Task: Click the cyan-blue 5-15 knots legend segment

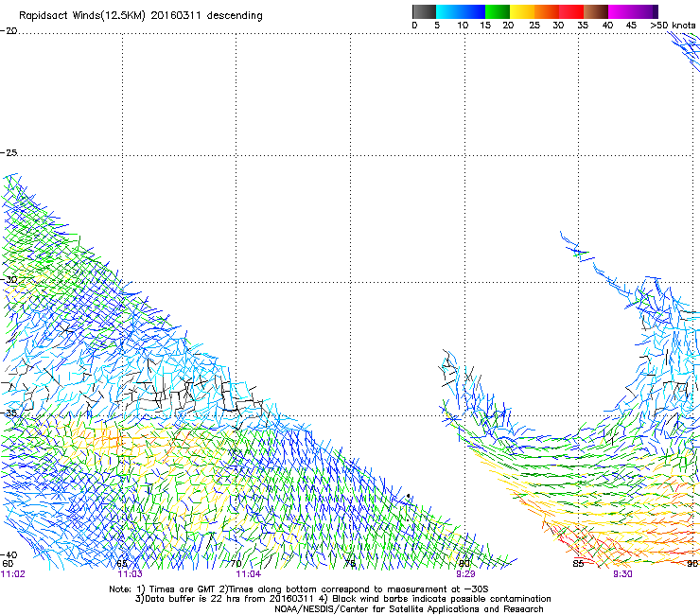Action: pyautogui.click(x=461, y=11)
